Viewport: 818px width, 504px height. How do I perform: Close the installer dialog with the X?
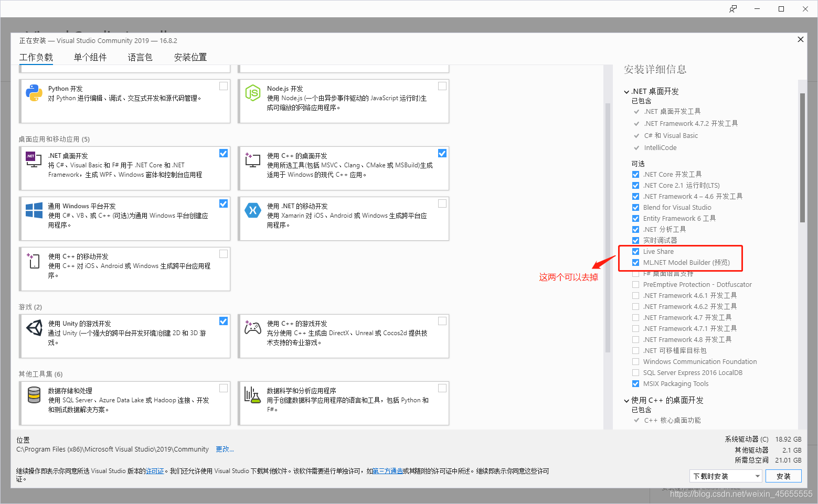click(x=801, y=39)
